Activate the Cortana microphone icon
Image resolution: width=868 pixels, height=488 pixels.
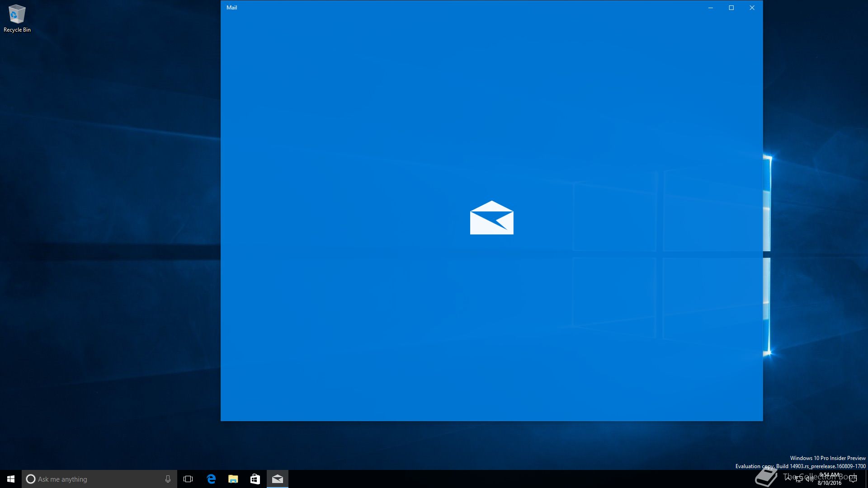click(168, 479)
